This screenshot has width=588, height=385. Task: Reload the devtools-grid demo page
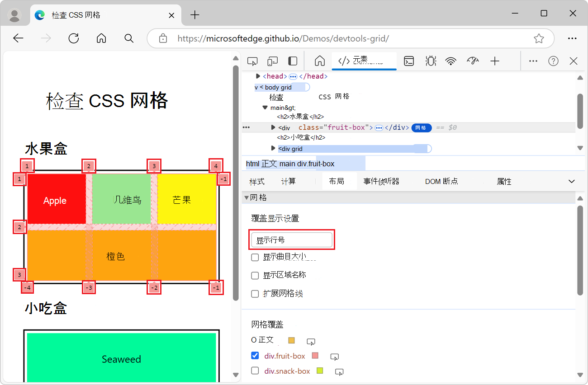pyautogui.click(x=73, y=38)
